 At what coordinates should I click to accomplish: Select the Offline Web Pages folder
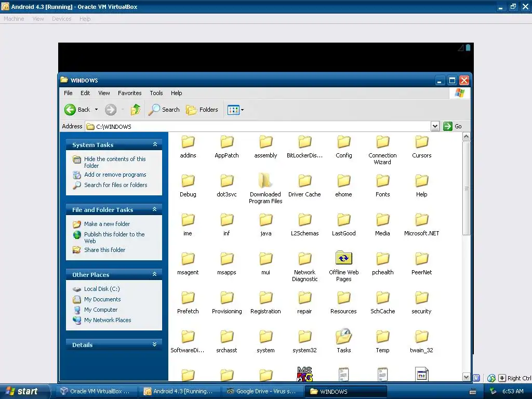pos(344,267)
